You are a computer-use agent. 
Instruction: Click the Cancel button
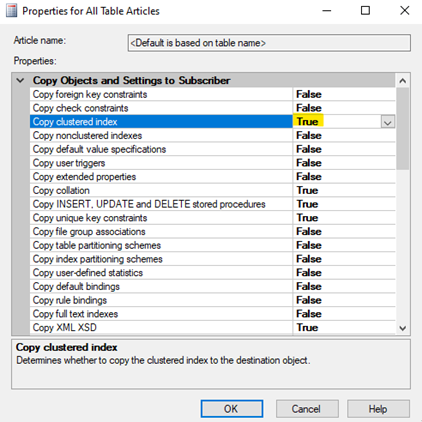tap(307, 409)
